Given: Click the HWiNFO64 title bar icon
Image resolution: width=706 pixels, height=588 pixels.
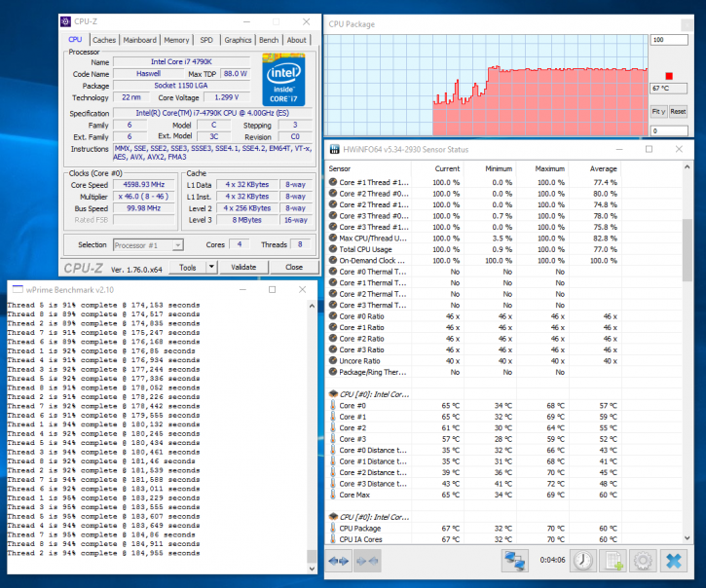Looking at the screenshot, I should (x=334, y=149).
